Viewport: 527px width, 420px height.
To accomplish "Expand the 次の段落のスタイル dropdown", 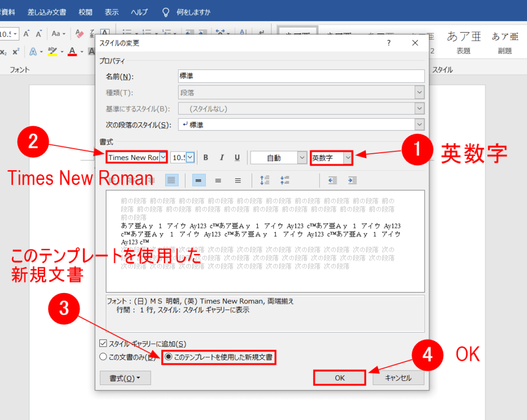I will pyautogui.click(x=419, y=124).
